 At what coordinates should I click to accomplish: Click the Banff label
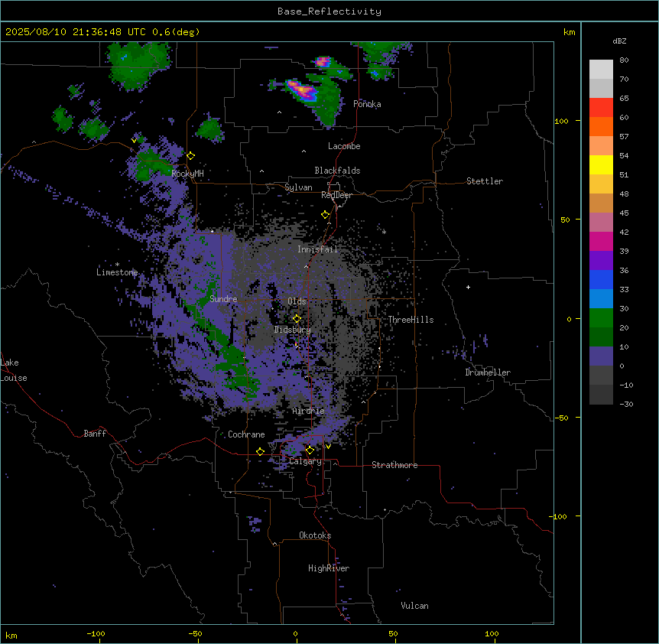[x=95, y=434]
